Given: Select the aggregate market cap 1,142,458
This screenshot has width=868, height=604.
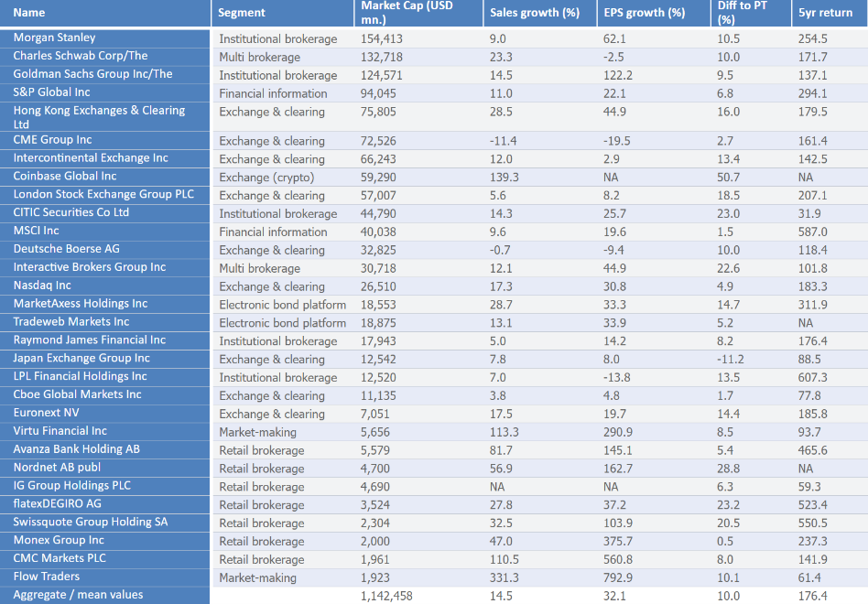Looking at the screenshot, I should [386, 597].
